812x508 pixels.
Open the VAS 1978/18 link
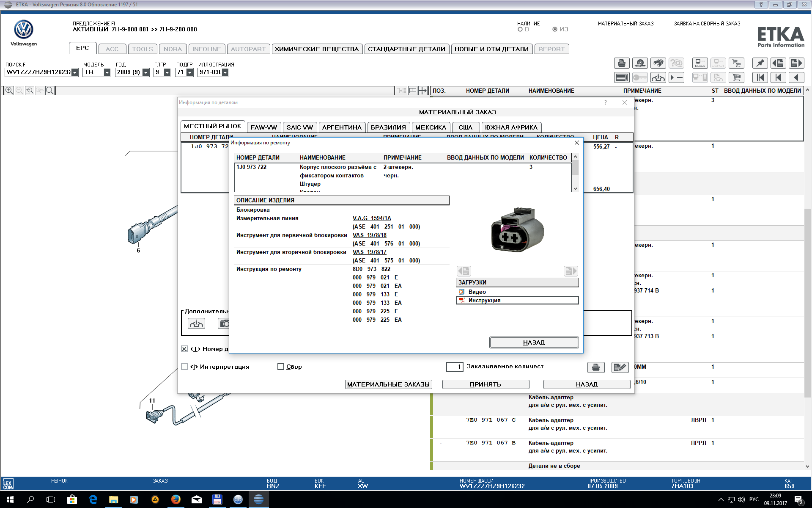point(370,235)
